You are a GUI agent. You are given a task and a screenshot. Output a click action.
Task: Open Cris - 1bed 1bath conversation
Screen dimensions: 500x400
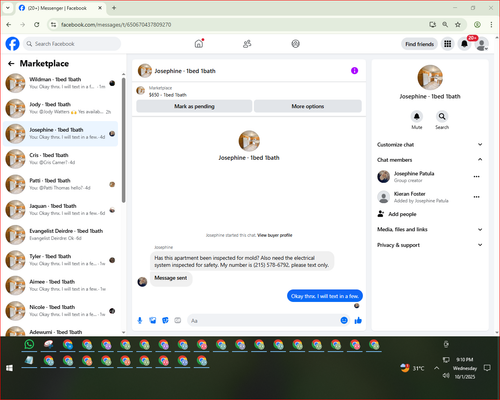click(x=61, y=159)
